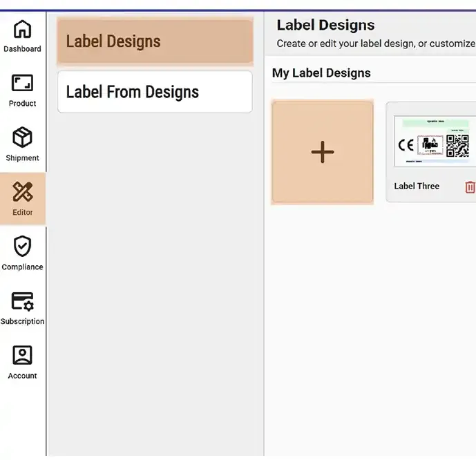
Task: Delete Label Three with trash icon
Action: (470, 187)
